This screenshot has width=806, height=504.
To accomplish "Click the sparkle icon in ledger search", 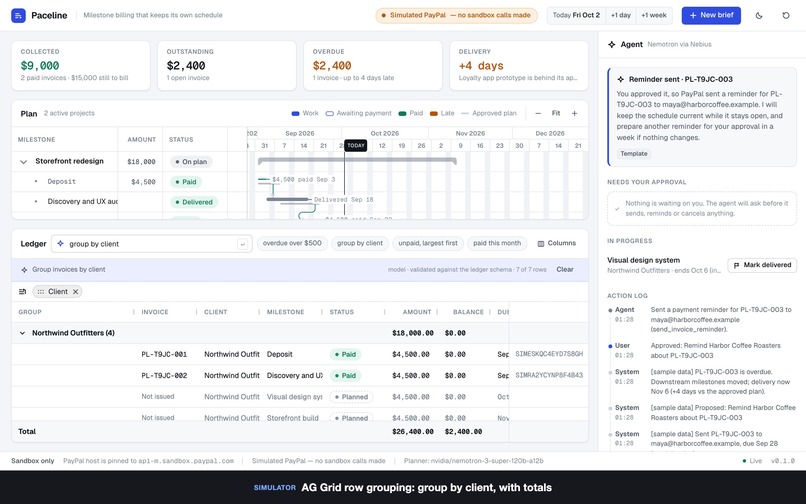I will (60, 243).
